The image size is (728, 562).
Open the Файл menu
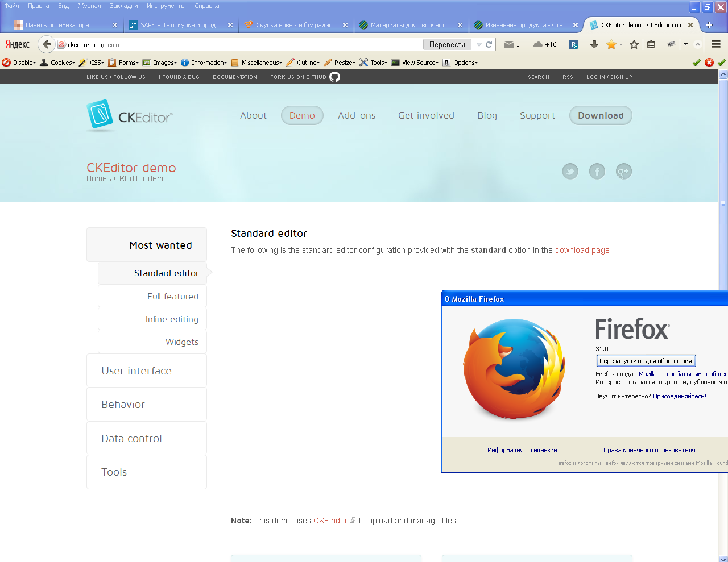pos(11,6)
